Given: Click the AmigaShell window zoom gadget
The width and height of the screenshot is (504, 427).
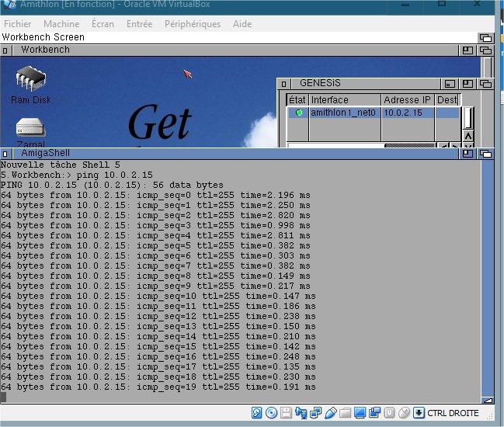Looking at the screenshot, I should 468,154.
